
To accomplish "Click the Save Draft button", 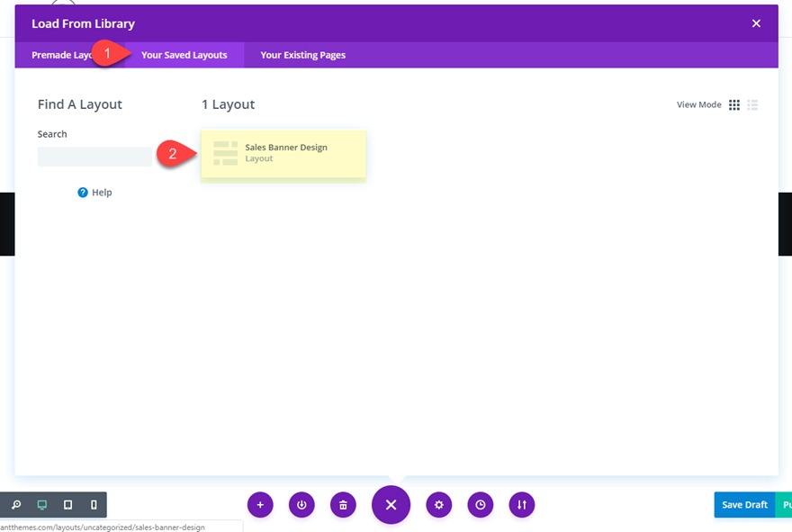I will [x=743, y=505].
